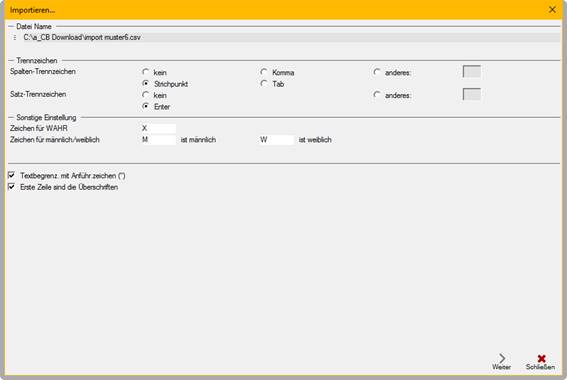567x380 pixels.
Task: Click the 'Satz-Trennzeichen' label
Action: click(38, 94)
